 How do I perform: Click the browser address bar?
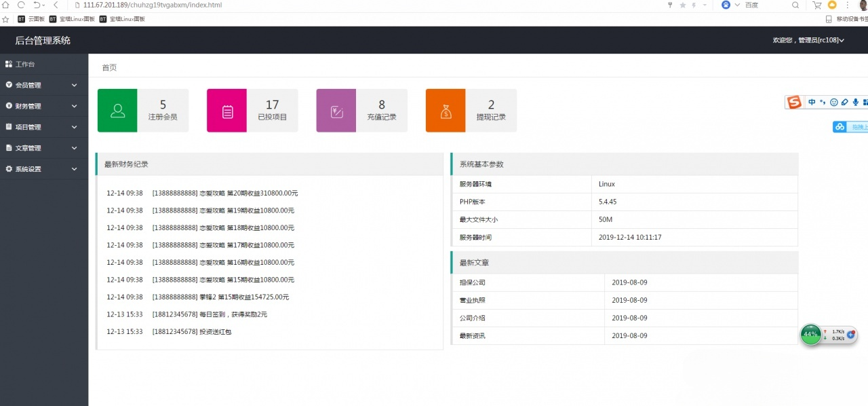point(203,5)
